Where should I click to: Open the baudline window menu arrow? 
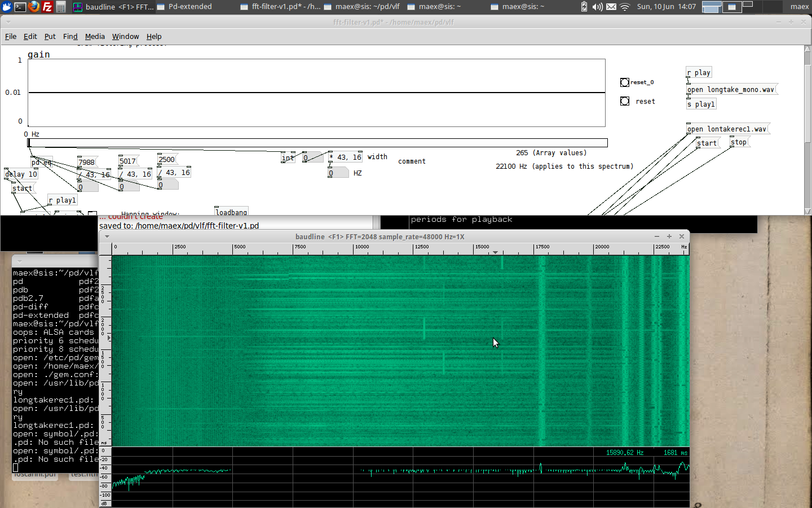click(x=107, y=237)
